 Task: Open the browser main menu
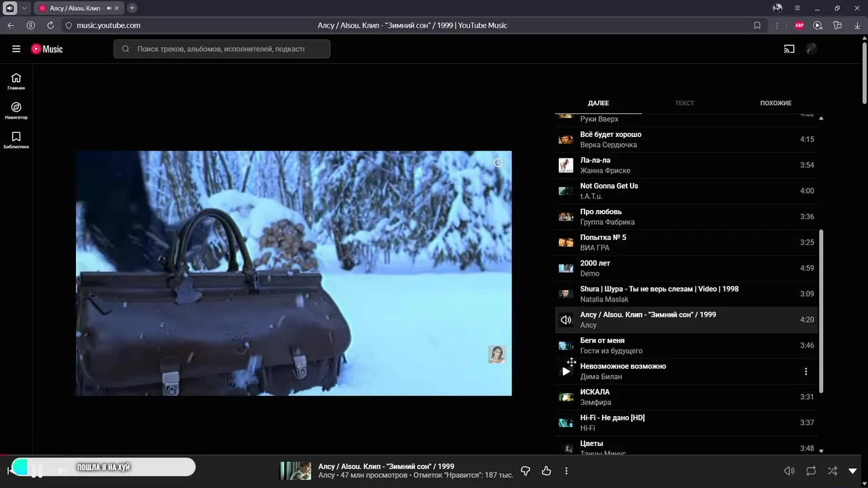click(797, 8)
